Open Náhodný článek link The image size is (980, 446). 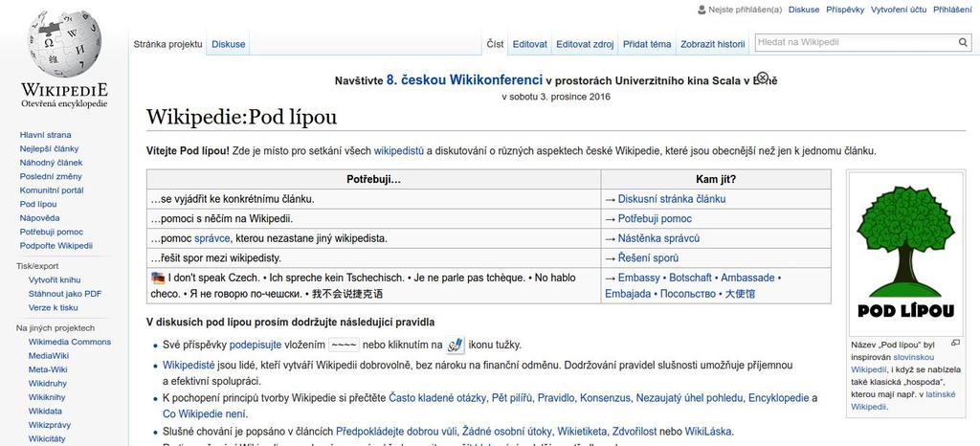pyautogui.click(x=52, y=163)
